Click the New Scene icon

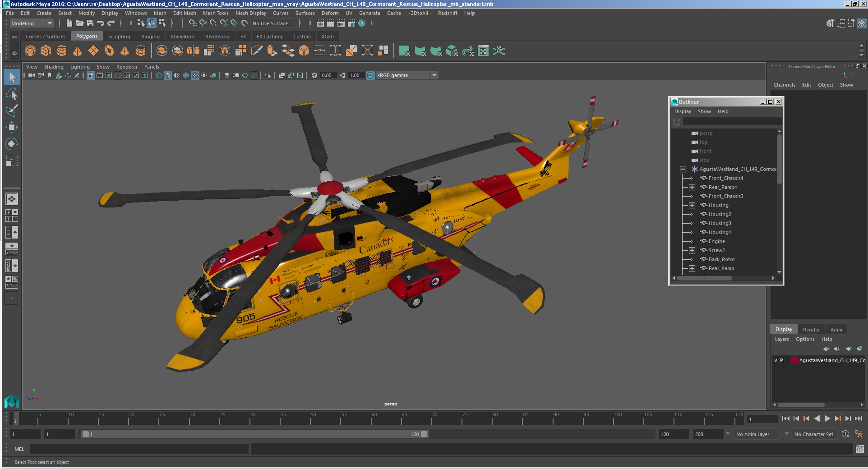tap(69, 23)
